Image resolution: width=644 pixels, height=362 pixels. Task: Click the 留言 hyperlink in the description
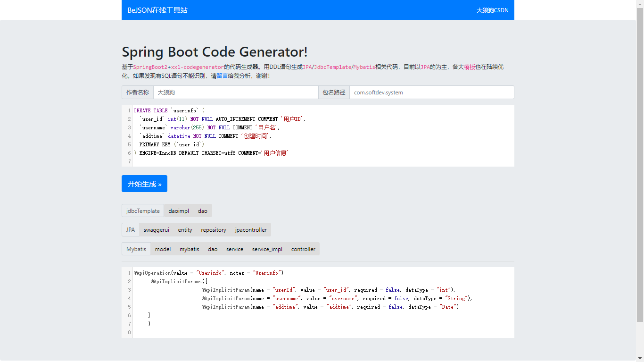[222, 76]
